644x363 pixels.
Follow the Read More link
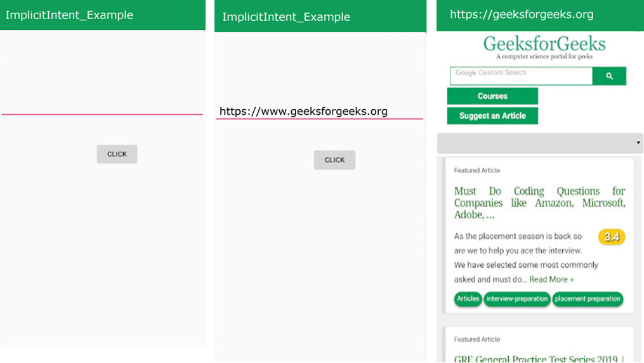(x=551, y=280)
